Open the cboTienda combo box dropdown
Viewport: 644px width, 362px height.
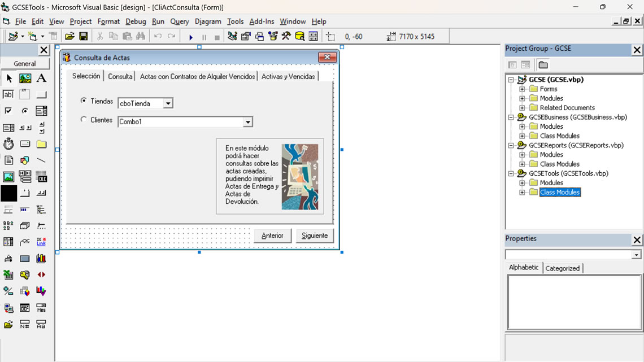[x=167, y=103]
